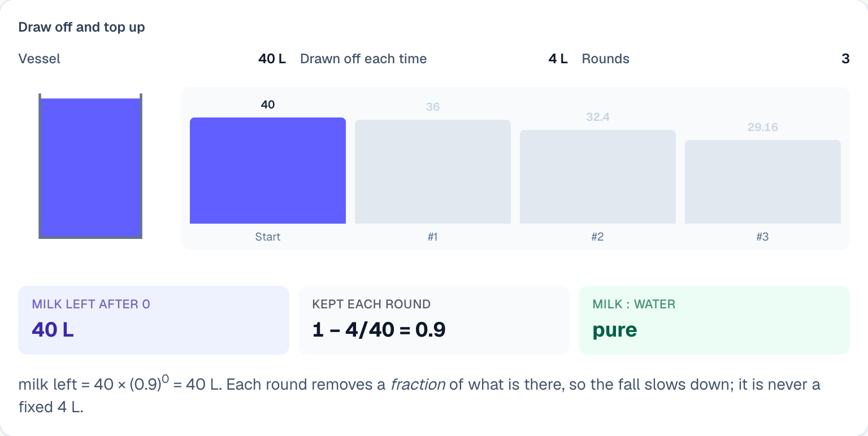Click the Vessel label
The height and width of the screenshot is (436, 868).
[x=40, y=59]
